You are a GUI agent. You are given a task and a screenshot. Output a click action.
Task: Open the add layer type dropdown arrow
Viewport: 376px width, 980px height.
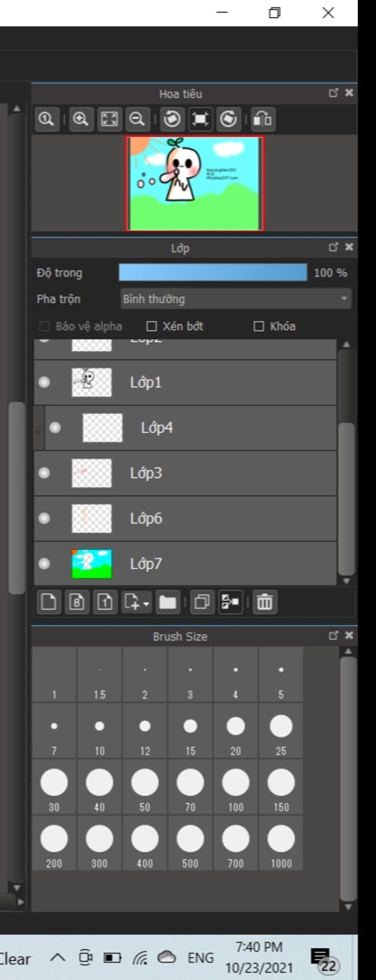click(x=147, y=603)
